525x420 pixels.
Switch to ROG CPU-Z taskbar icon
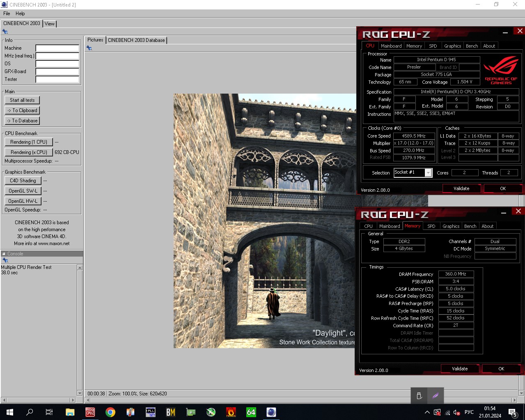pyautogui.click(x=90, y=412)
